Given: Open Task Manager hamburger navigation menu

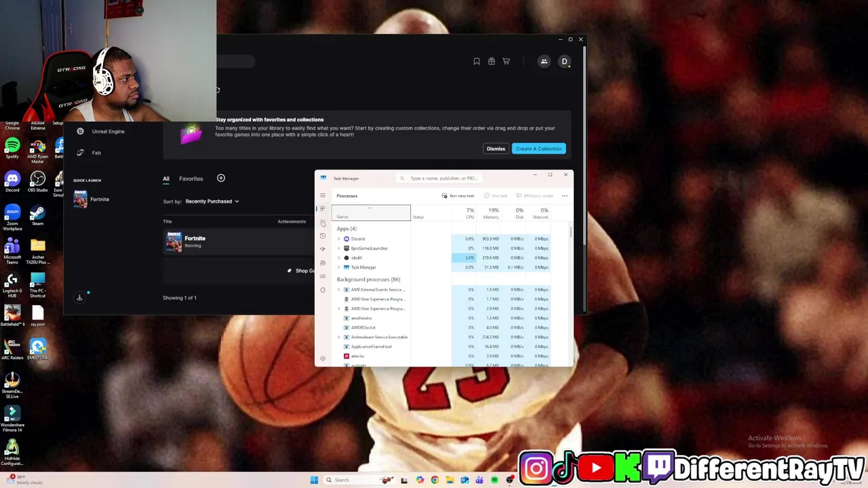Looking at the screenshot, I should 323,196.
